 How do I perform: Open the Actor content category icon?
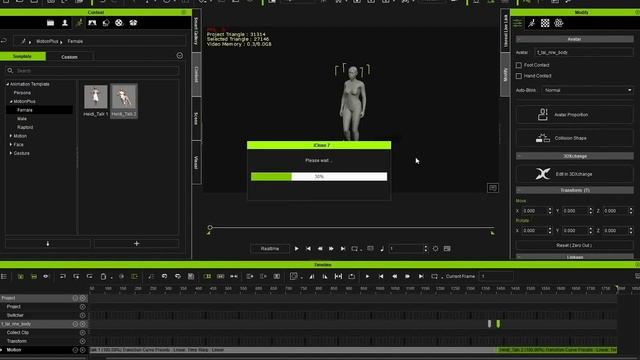(64, 23)
